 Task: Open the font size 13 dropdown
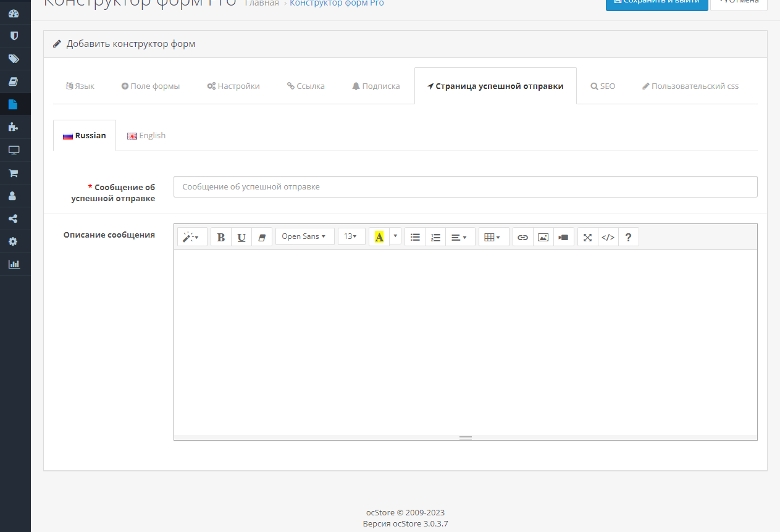[x=351, y=236]
